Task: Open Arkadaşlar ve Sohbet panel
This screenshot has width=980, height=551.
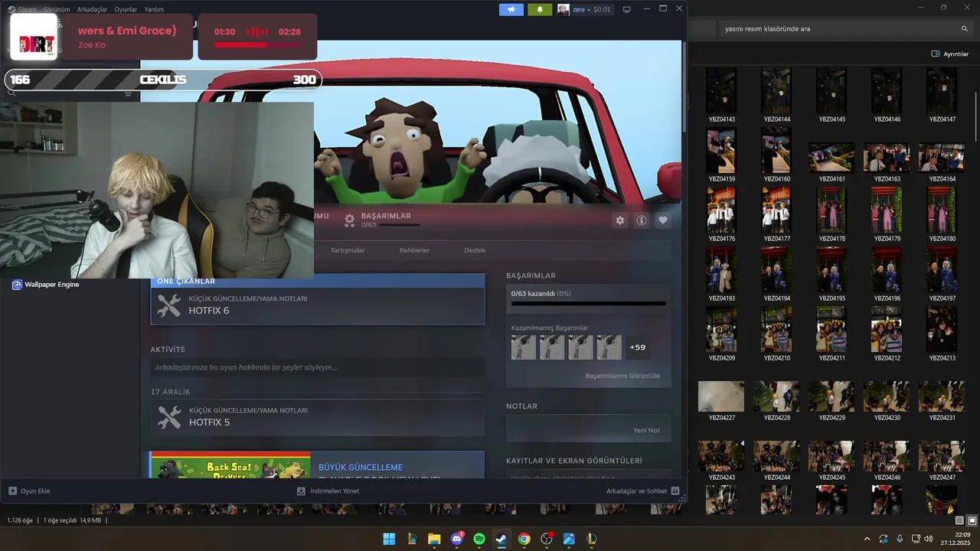Action: tap(642, 491)
